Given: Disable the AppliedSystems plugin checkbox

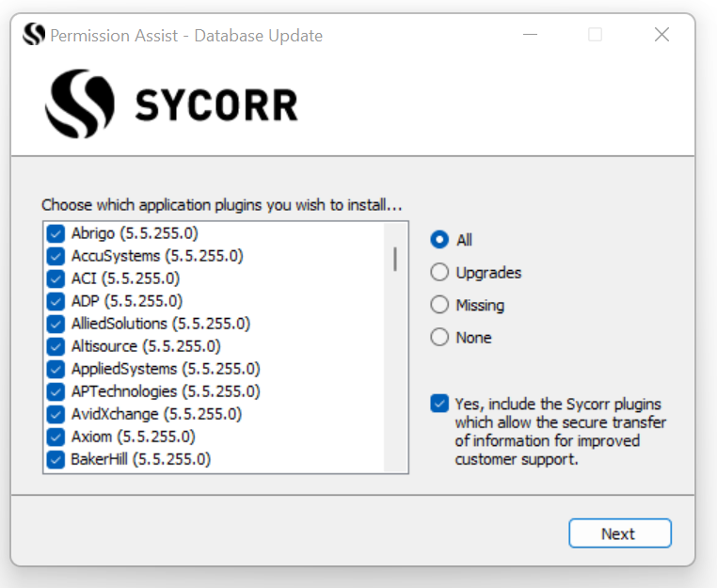Looking at the screenshot, I should pyautogui.click(x=56, y=369).
